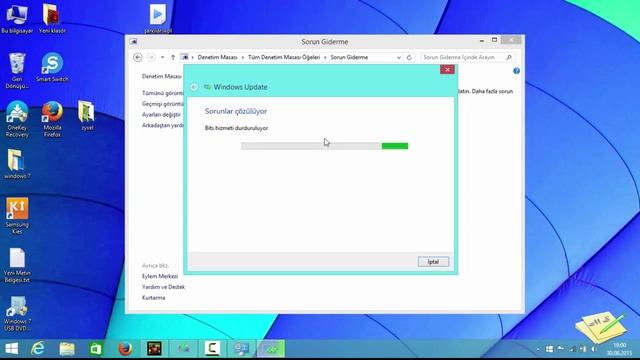The image size is (640, 360).
Task: Click the troubleshooting progress bar
Action: 324,146
